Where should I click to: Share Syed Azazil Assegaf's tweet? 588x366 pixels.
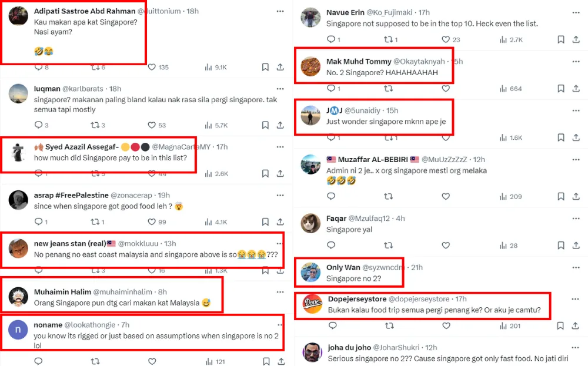click(x=280, y=173)
